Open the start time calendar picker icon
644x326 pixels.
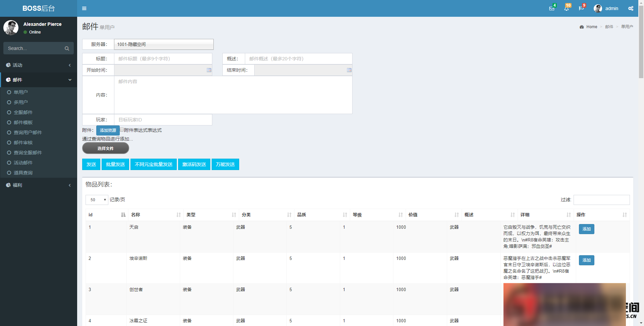click(209, 70)
